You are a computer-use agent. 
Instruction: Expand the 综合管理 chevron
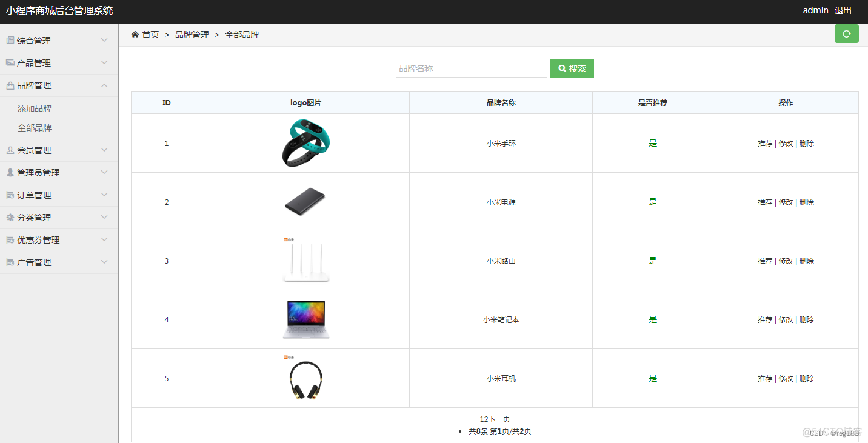(104, 40)
